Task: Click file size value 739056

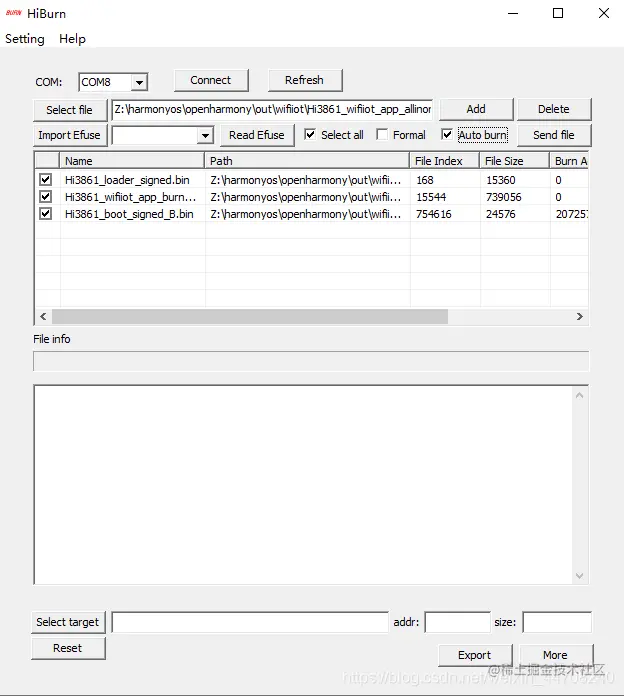Action: click(x=504, y=197)
